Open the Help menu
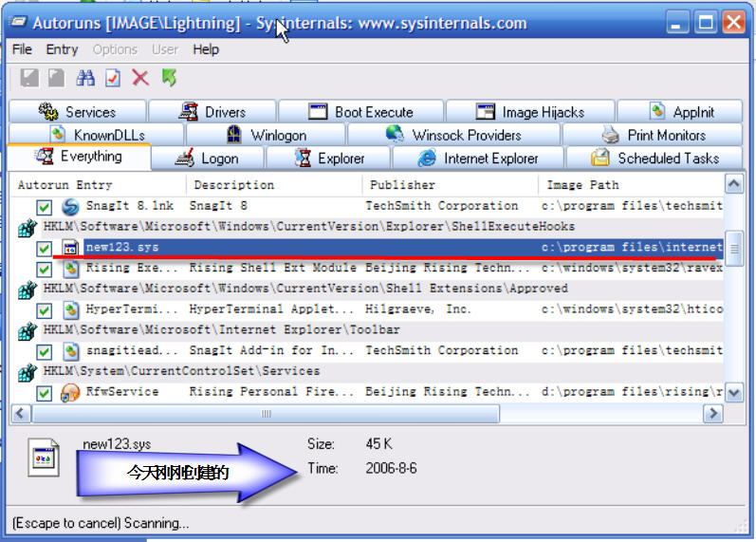The image size is (756, 542). coord(206,49)
